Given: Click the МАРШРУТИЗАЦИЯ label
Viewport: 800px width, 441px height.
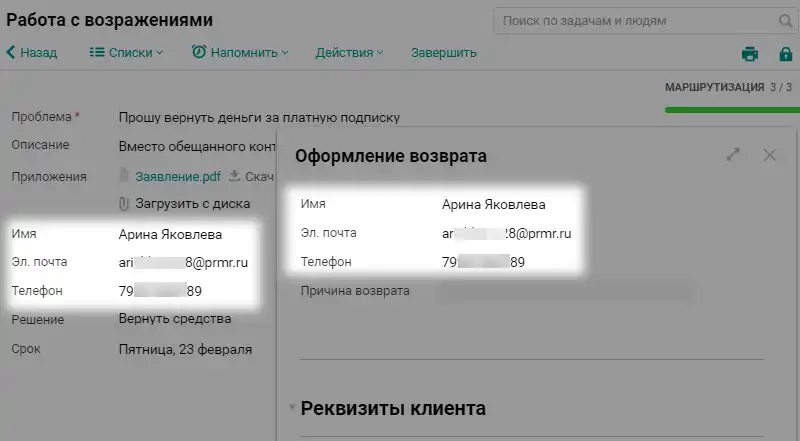Looking at the screenshot, I should pos(714,87).
